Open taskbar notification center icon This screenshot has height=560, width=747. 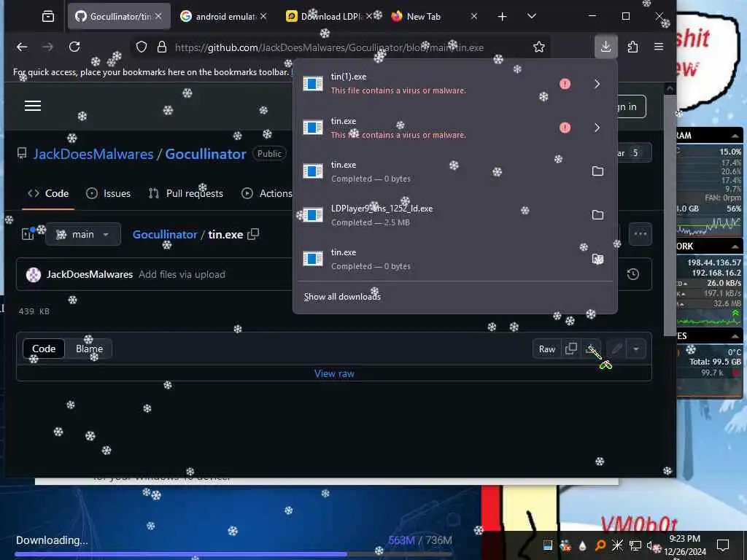(x=723, y=545)
